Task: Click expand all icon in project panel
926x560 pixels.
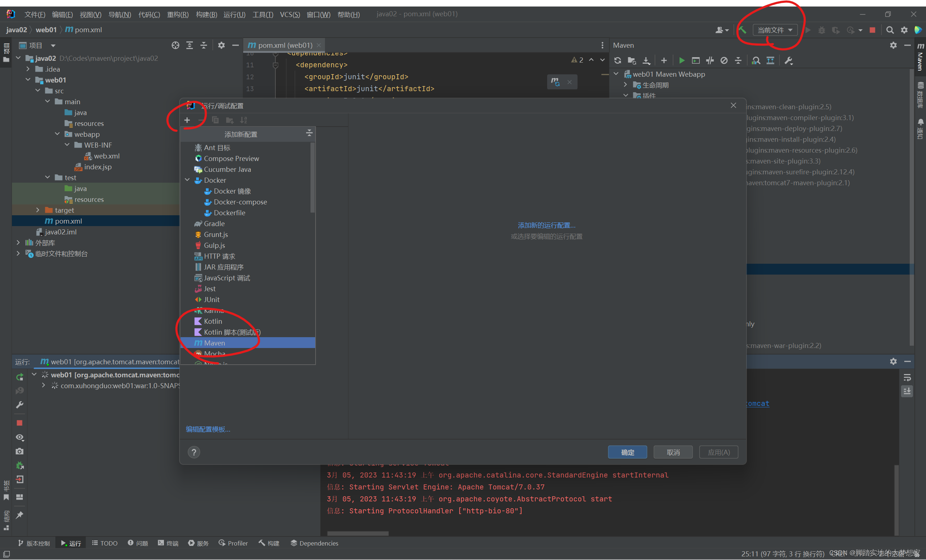Action: coord(189,46)
